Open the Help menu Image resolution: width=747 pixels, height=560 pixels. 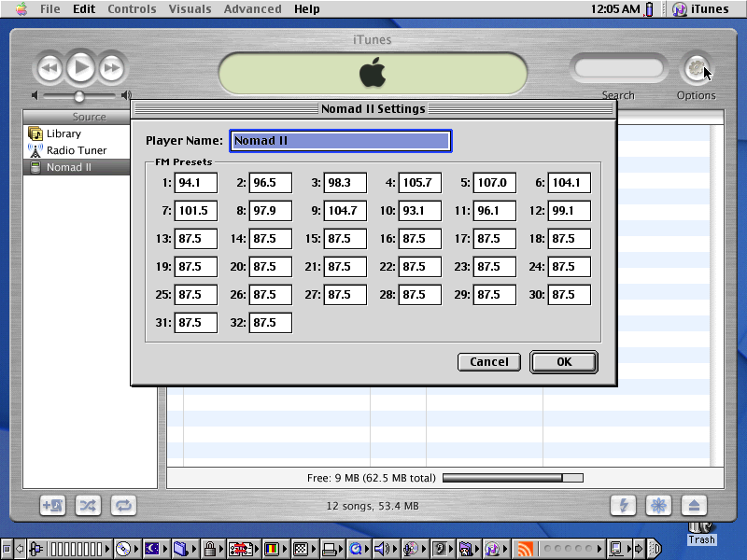307,8
